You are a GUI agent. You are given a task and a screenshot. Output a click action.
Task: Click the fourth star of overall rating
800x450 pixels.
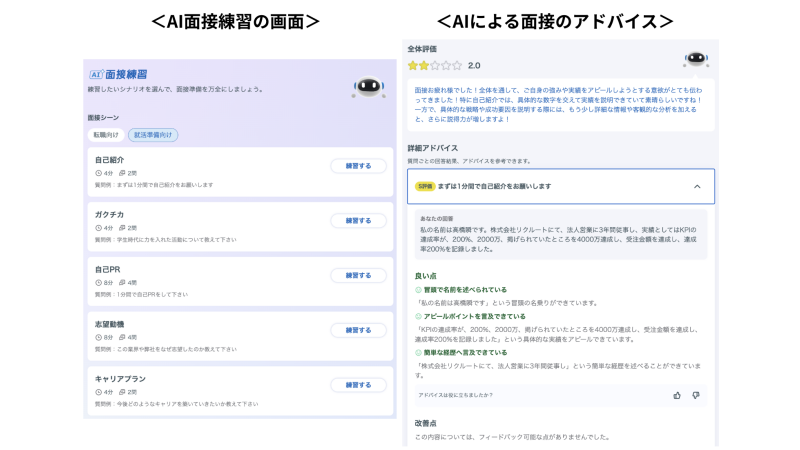(446, 65)
